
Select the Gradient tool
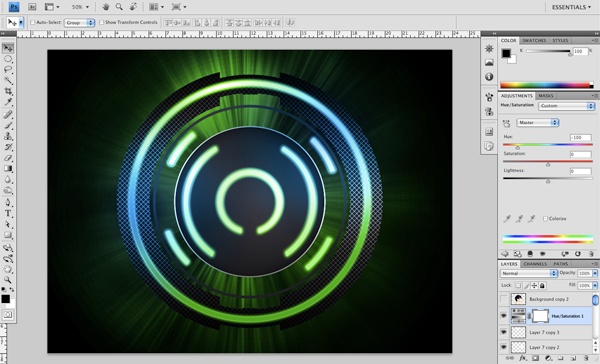click(x=8, y=168)
